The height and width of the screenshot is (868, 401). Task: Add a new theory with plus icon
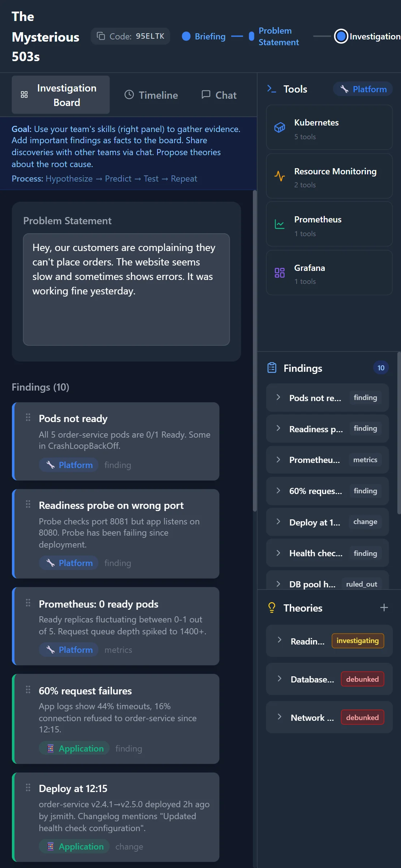[384, 608]
